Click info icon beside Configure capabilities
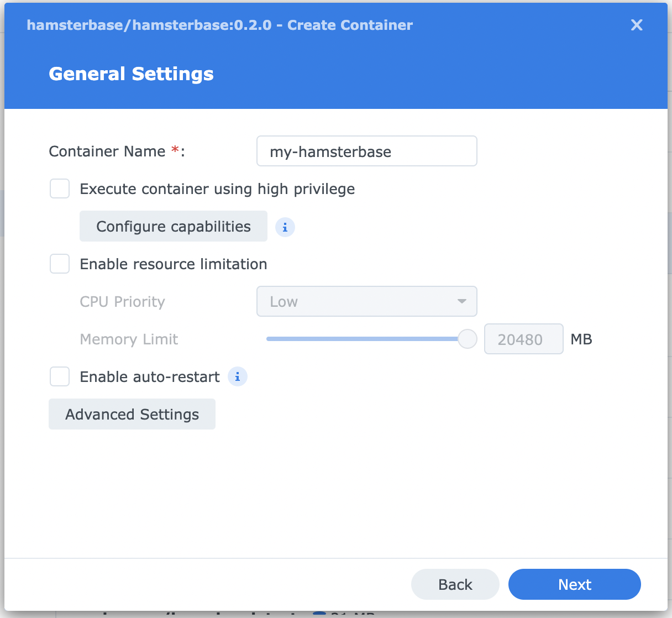Image resolution: width=672 pixels, height=618 pixels. point(285,227)
